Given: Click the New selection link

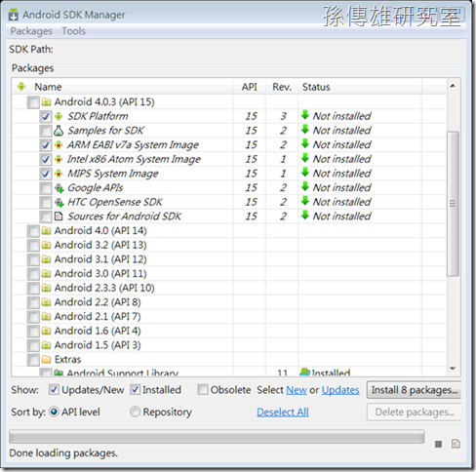Looking at the screenshot, I should [297, 390].
